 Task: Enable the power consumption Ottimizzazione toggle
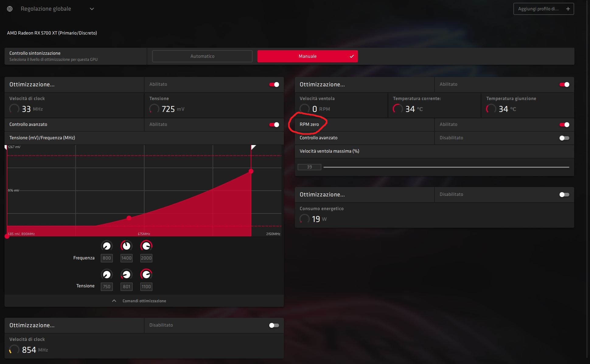pos(564,195)
